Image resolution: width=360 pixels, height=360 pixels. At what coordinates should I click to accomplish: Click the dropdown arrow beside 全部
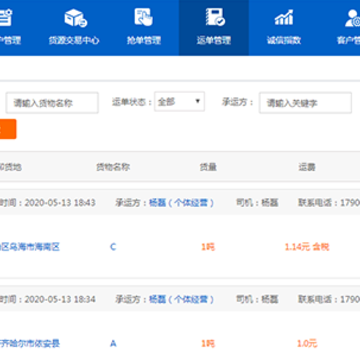tap(197, 101)
